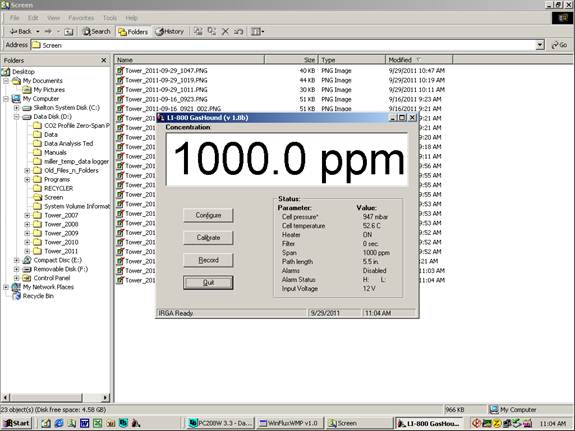Sort files by Name column header
This screenshot has width=575, height=431.
tap(189, 60)
